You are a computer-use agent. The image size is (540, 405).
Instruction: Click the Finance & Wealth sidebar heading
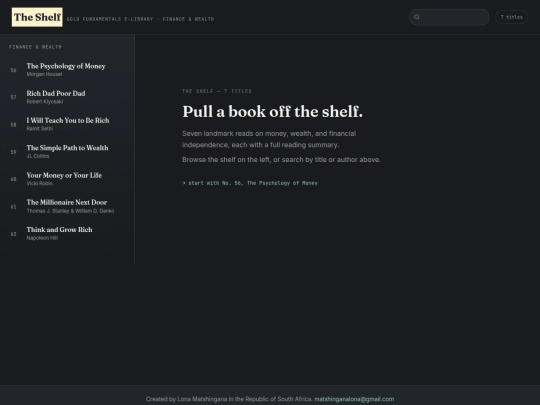click(35, 47)
